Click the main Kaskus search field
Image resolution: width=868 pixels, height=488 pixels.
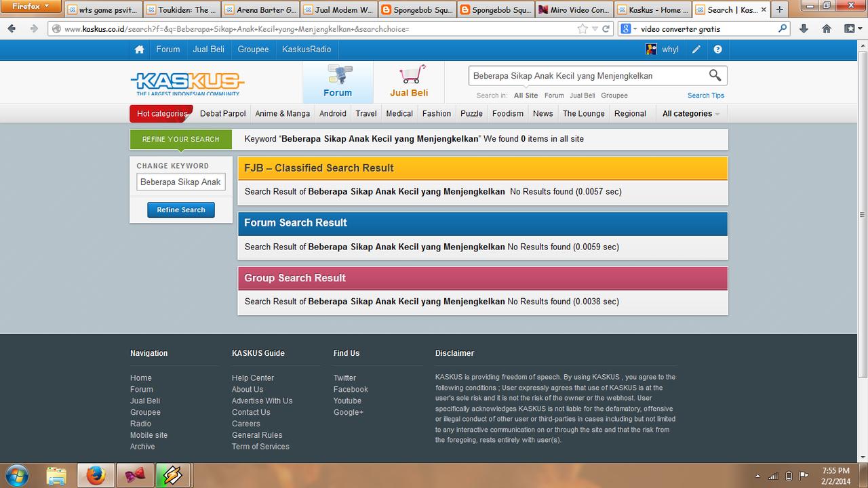(x=588, y=76)
